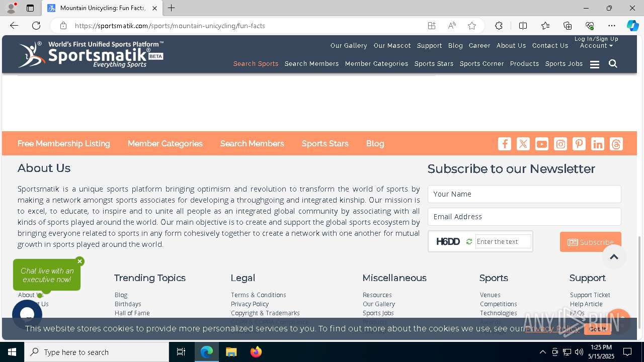Click Blog in the orange bar
Screen dimensions: 644x362
(375, 144)
